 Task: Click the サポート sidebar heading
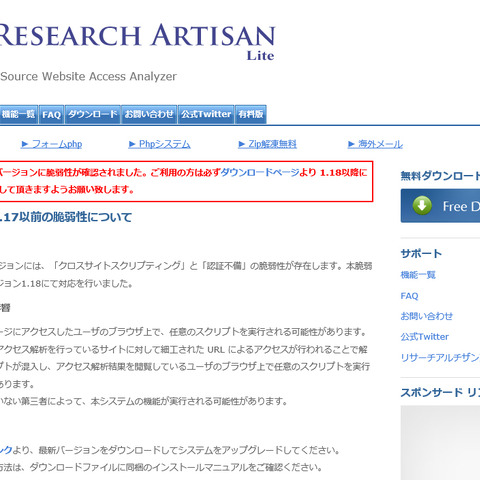click(x=421, y=254)
